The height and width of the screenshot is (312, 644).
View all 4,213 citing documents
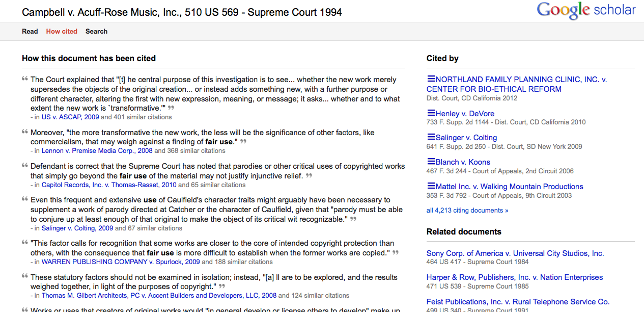pos(467,210)
